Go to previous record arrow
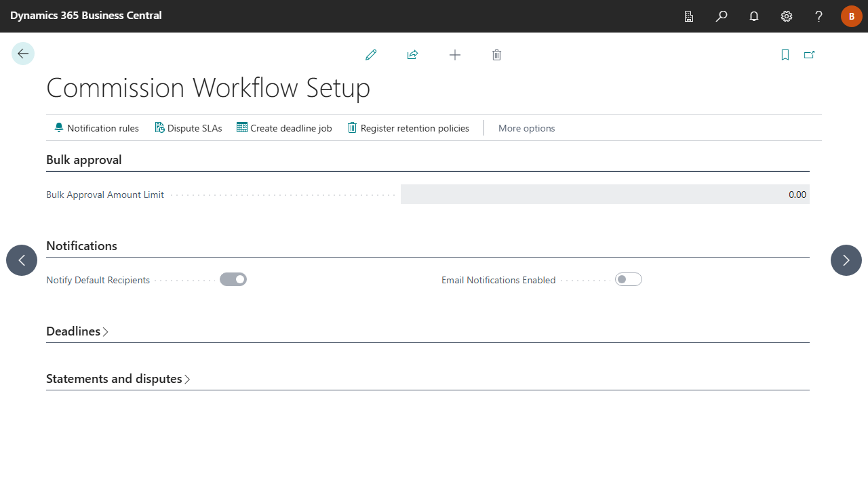This screenshot has width=868, height=488. [x=22, y=260]
